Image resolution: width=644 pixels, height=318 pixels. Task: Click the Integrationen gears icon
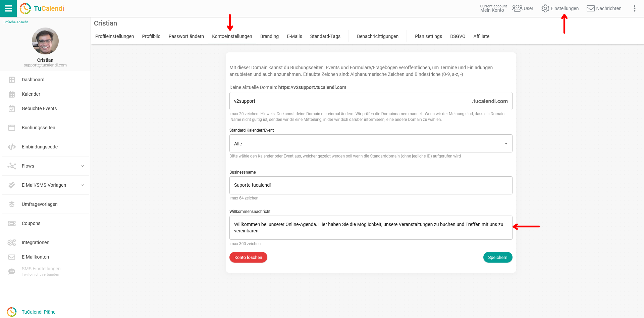point(12,242)
